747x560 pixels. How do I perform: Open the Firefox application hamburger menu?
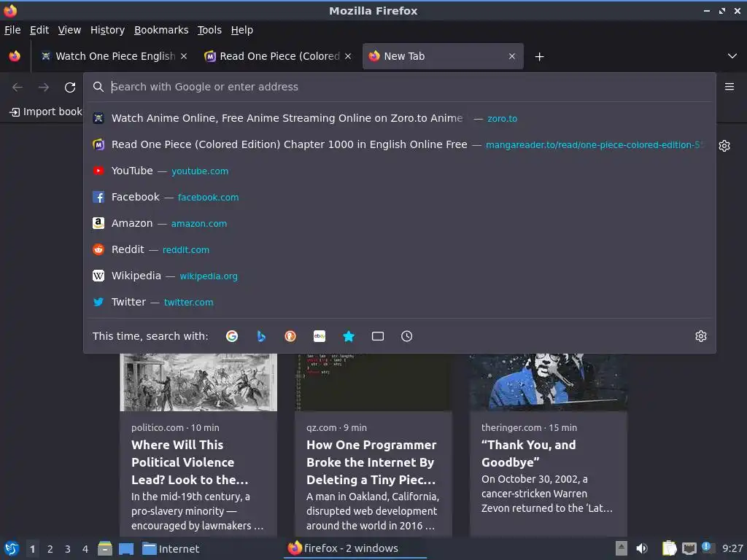click(729, 87)
